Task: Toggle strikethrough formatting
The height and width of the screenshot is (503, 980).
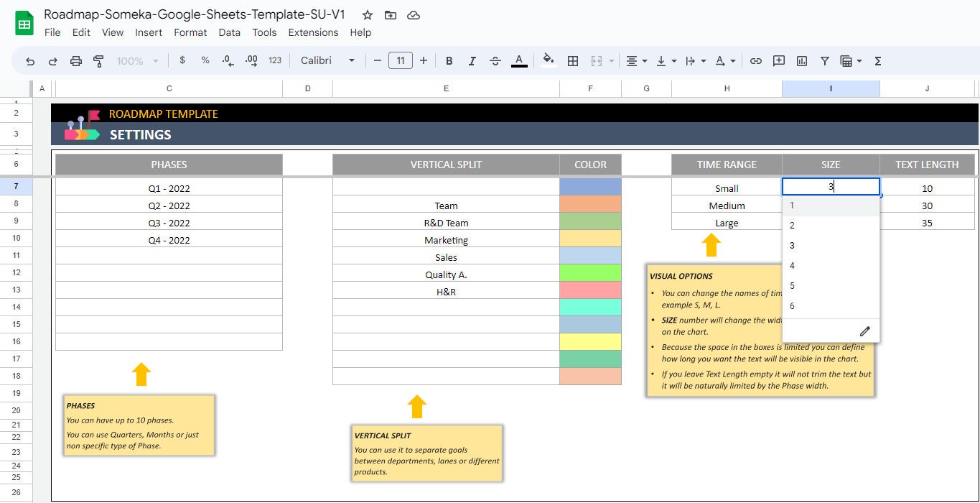Action: pos(495,60)
